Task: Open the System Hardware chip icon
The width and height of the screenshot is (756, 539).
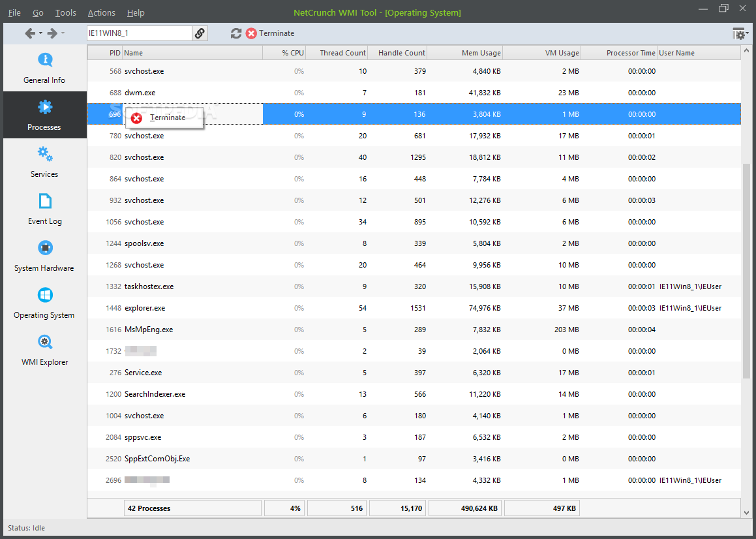Action: click(x=45, y=248)
